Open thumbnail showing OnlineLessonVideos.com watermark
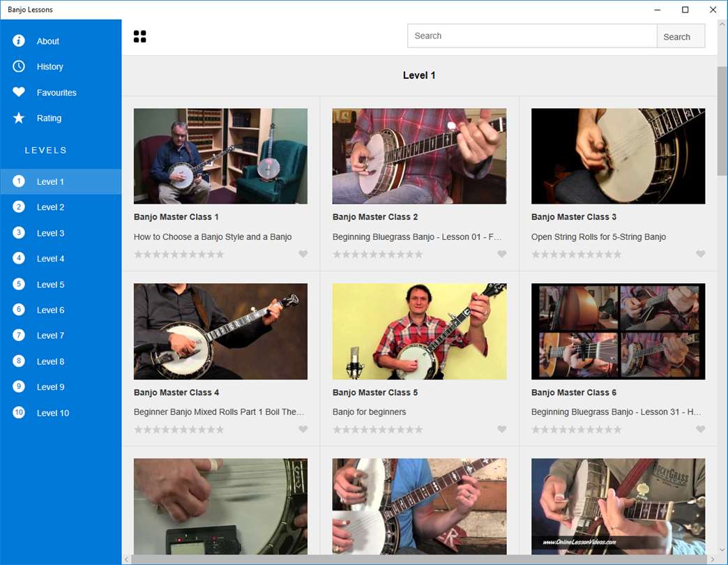The image size is (728, 565). click(618, 506)
